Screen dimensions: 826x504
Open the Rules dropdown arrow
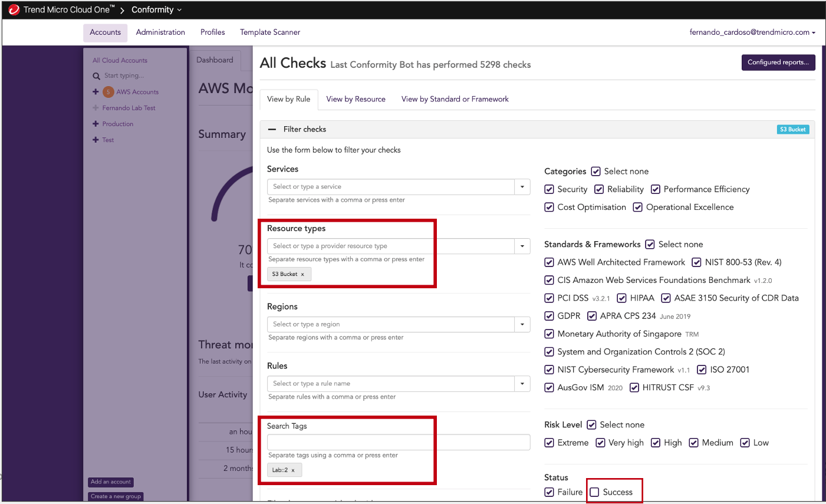(522, 384)
